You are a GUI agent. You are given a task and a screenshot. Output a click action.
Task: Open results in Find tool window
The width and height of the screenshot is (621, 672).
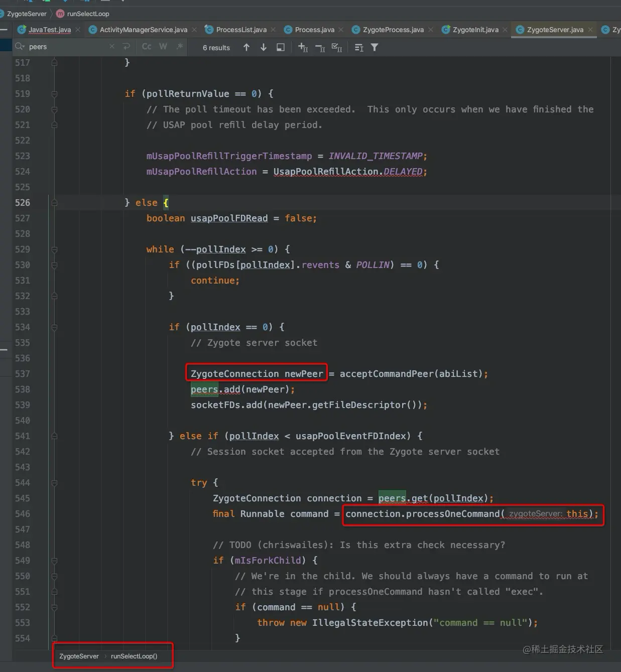coord(281,47)
